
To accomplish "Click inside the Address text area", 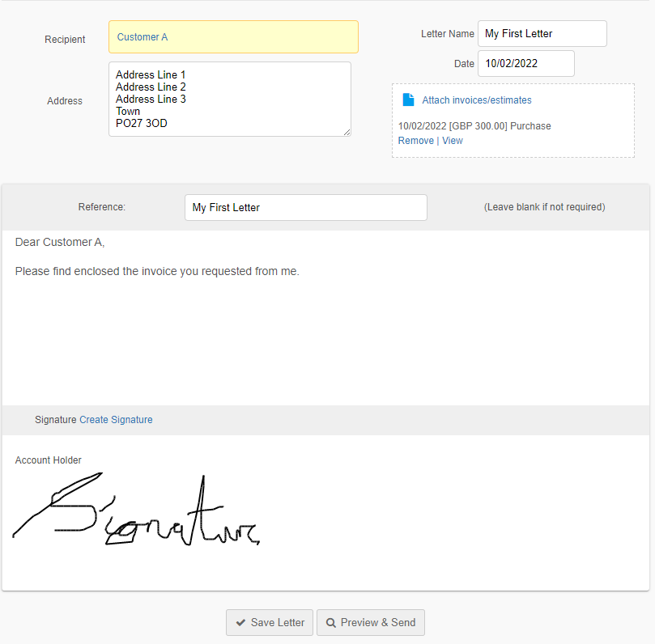I will click(229, 99).
